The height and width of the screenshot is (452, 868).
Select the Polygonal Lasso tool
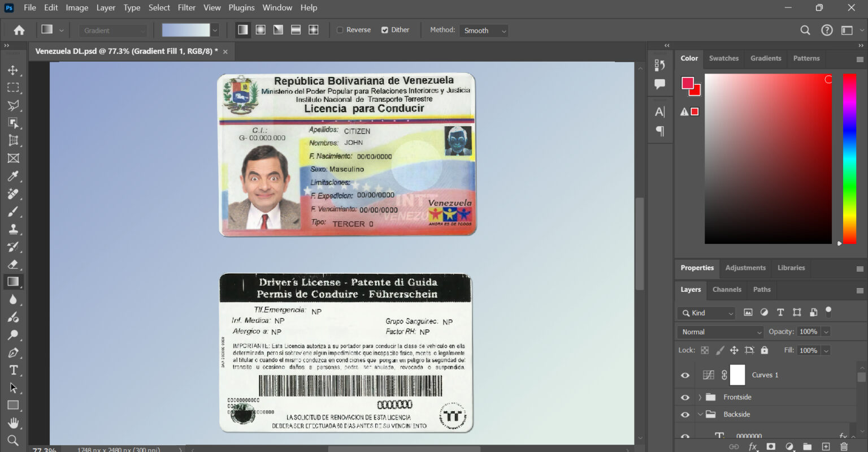point(13,105)
